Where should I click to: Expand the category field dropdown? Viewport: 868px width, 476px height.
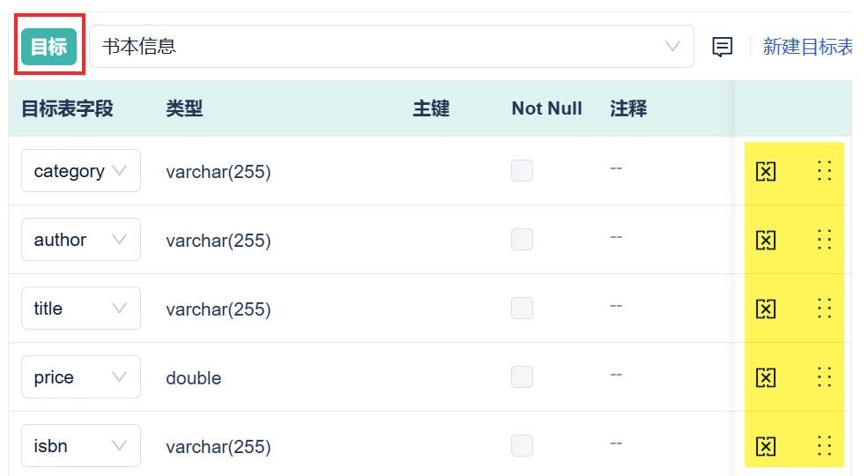pyautogui.click(x=81, y=170)
